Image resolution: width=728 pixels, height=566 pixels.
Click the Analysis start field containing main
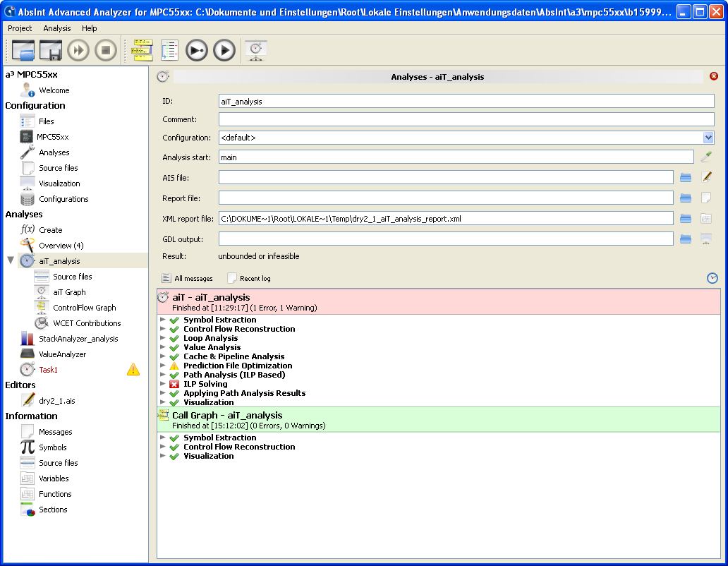tap(456, 157)
